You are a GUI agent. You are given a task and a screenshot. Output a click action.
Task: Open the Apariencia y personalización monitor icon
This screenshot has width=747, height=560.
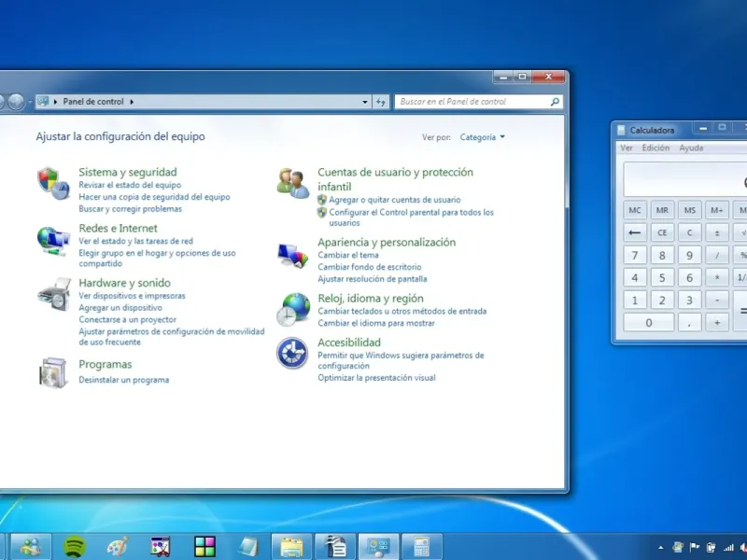click(x=292, y=255)
